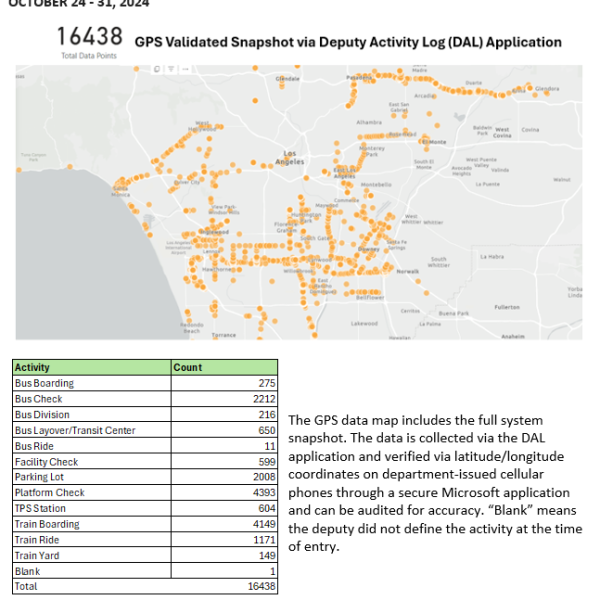The width and height of the screenshot is (600, 600).
Task: Open the filter icon above the map
Action: (x=171, y=69)
